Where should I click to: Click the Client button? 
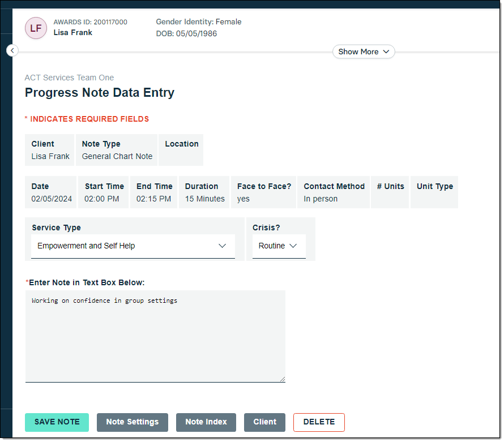(x=264, y=422)
